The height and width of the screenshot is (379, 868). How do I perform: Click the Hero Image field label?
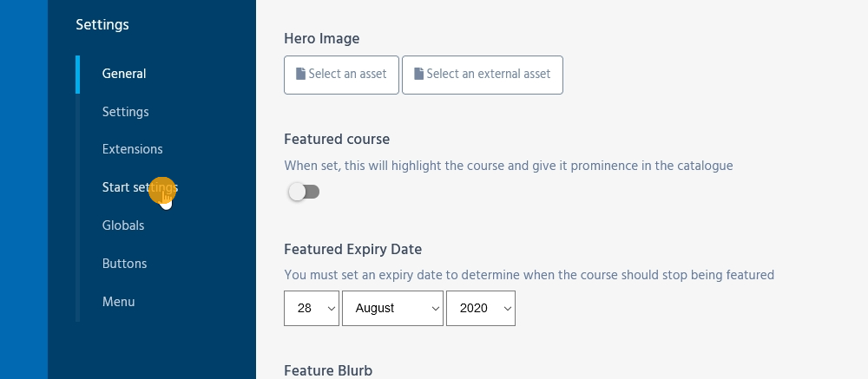pyautogui.click(x=321, y=38)
